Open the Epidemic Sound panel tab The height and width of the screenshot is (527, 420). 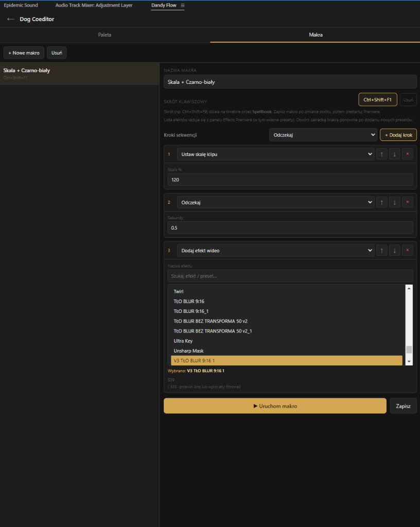pos(21,5)
